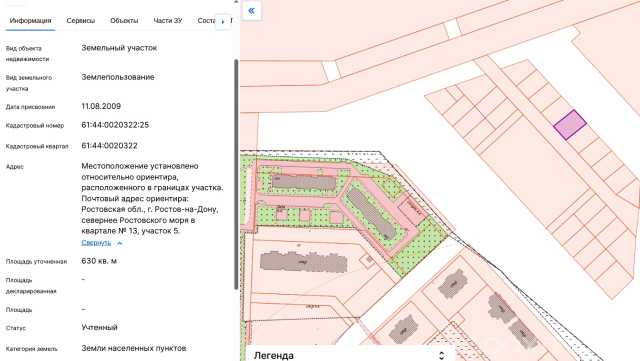The width and height of the screenshot is (640, 361).
Task: Click the up chevron beside Свернуть
Action: (x=119, y=243)
